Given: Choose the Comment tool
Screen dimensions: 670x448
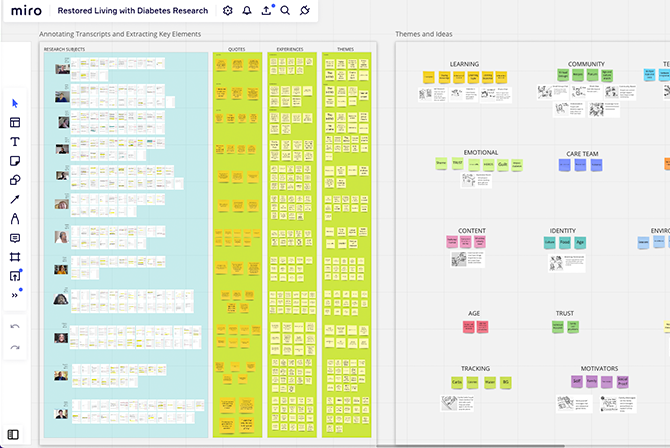Looking at the screenshot, I should point(15,238).
